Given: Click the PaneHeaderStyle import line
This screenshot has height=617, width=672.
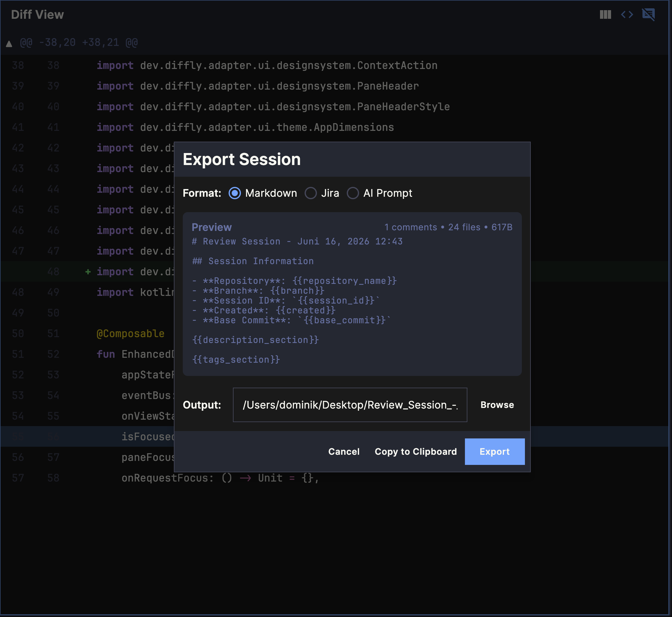Looking at the screenshot, I should point(273,107).
